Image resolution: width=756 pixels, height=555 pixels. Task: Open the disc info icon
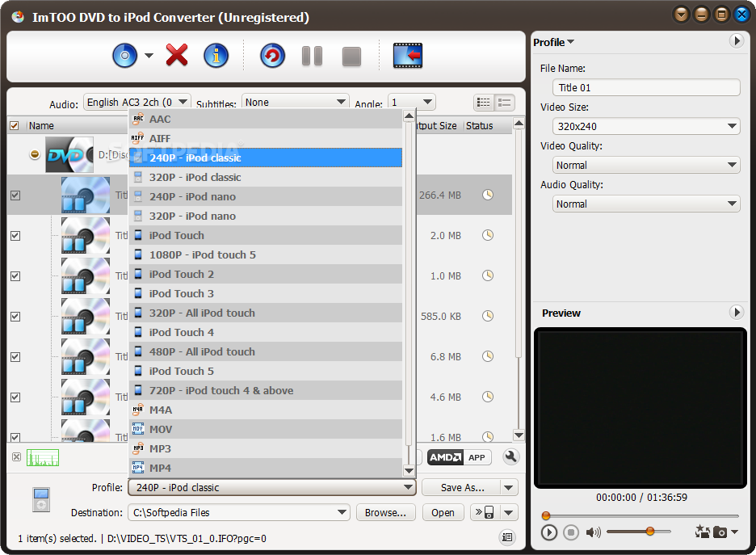click(x=216, y=56)
